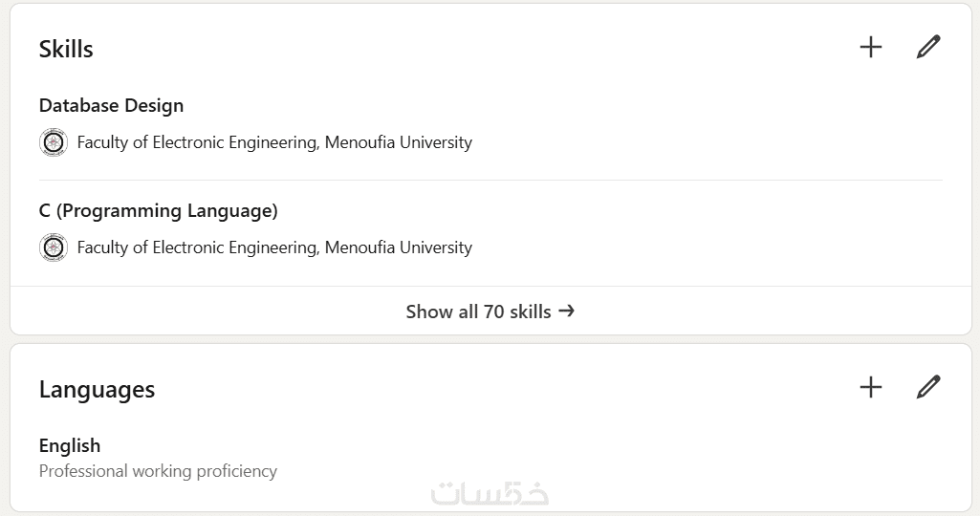This screenshot has width=980, height=516.
Task: Edit skills using the pencil icon
Action: point(928,47)
